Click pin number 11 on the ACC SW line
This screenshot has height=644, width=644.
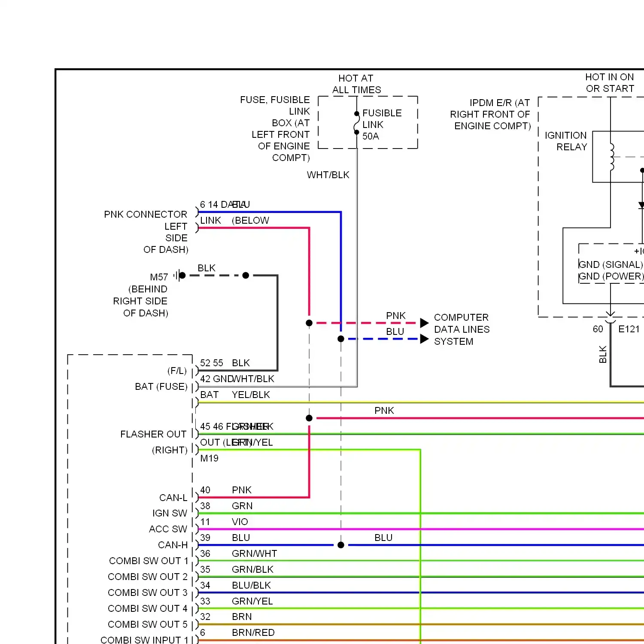pyautogui.click(x=205, y=522)
